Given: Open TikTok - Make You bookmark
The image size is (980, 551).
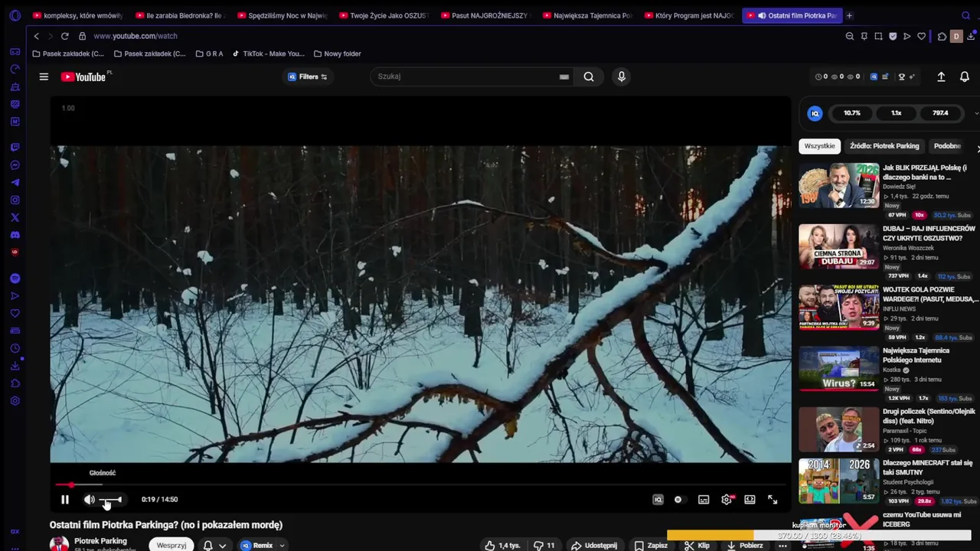Looking at the screenshot, I should point(268,54).
